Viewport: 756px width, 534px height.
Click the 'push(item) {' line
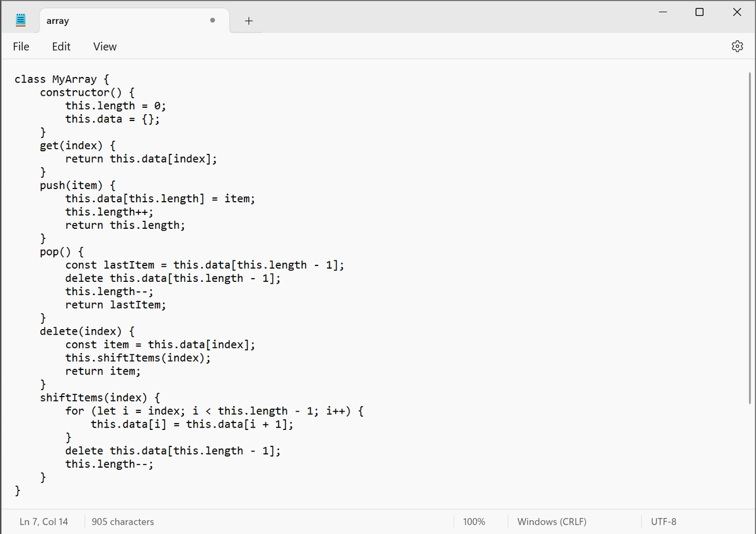(77, 185)
